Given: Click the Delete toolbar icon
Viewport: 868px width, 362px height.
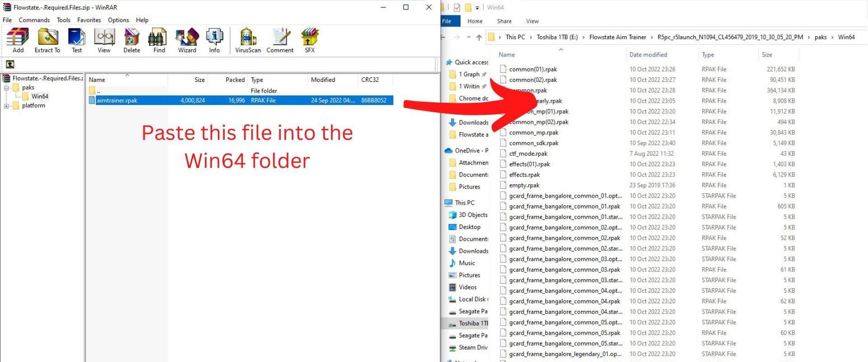Looking at the screenshot, I should [x=132, y=40].
